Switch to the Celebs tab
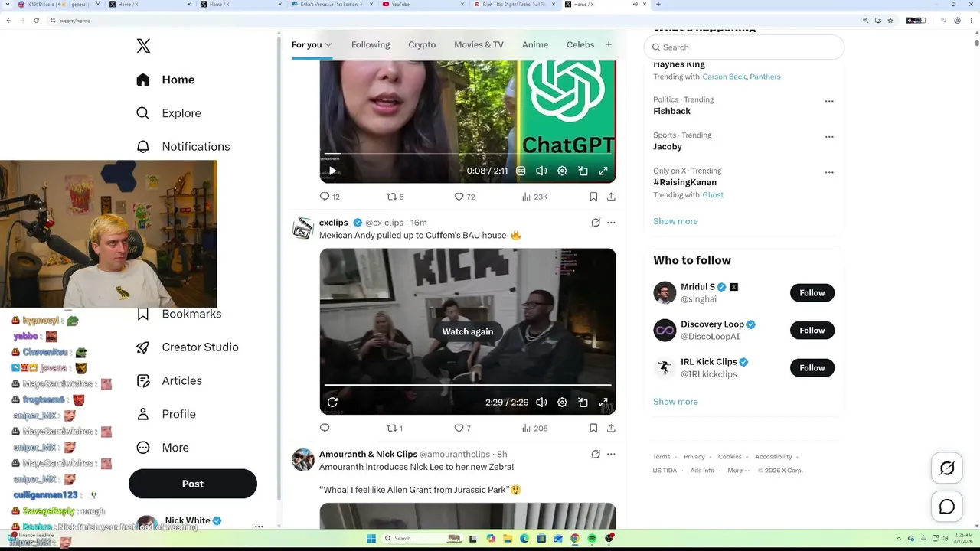The height and width of the screenshot is (551, 980). pos(580,44)
